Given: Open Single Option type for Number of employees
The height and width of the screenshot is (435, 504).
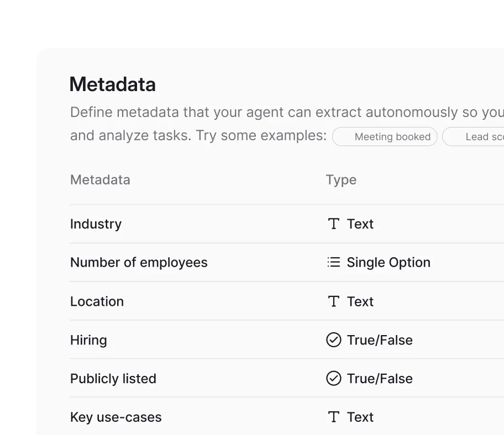Looking at the screenshot, I should coord(389,262).
